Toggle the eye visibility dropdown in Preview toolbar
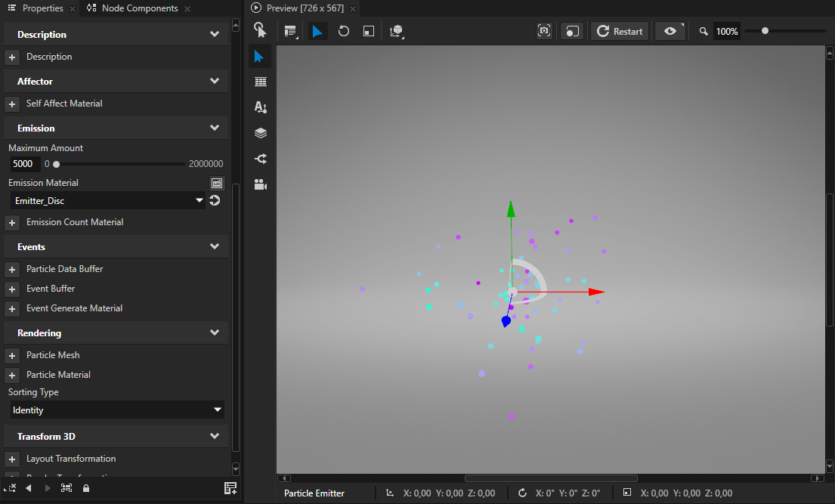Viewport: 835px width, 504px height. click(670, 32)
